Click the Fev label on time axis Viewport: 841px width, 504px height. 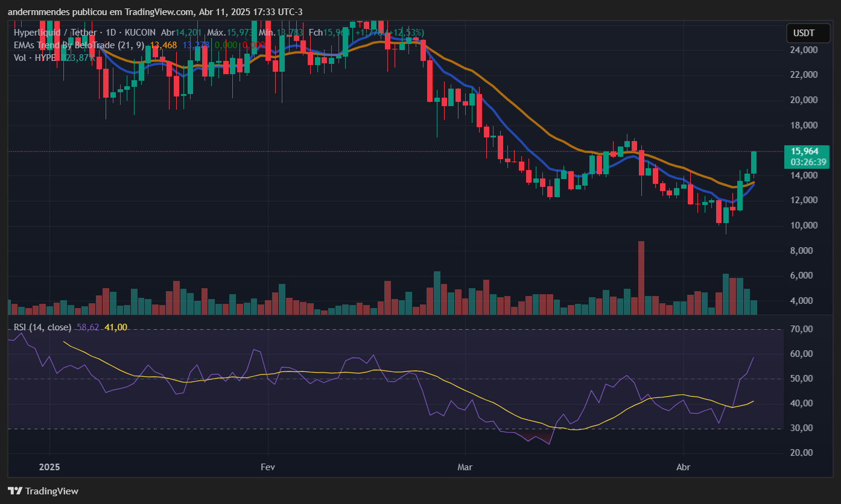pyautogui.click(x=267, y=467)
